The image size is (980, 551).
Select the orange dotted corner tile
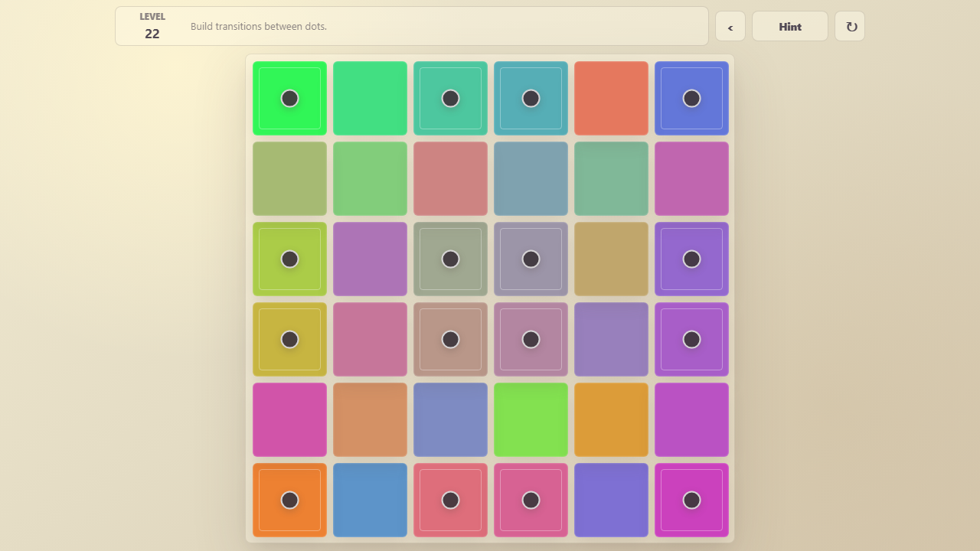click(x=289, y=500)
